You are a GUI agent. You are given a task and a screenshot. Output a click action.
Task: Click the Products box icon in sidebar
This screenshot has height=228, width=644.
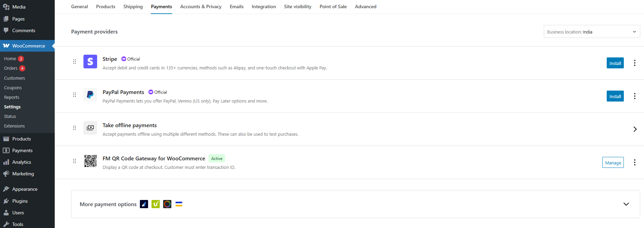coord(6,139)
